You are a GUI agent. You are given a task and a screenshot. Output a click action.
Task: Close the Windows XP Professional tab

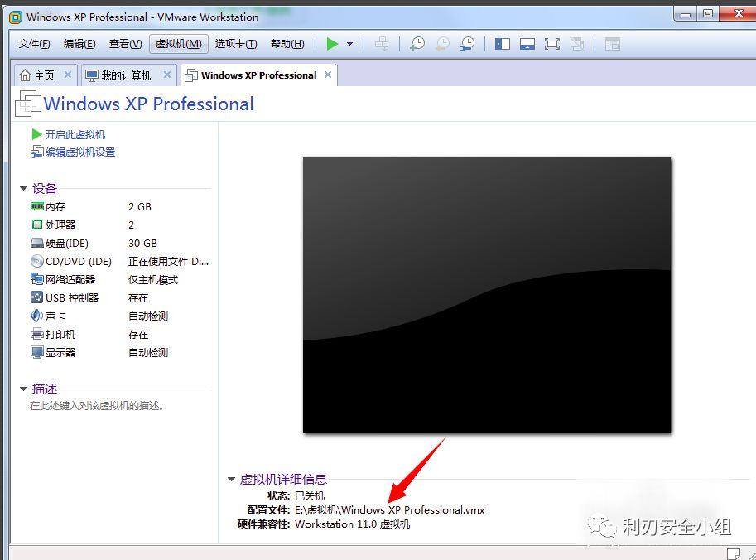click(x=328, y=75)
